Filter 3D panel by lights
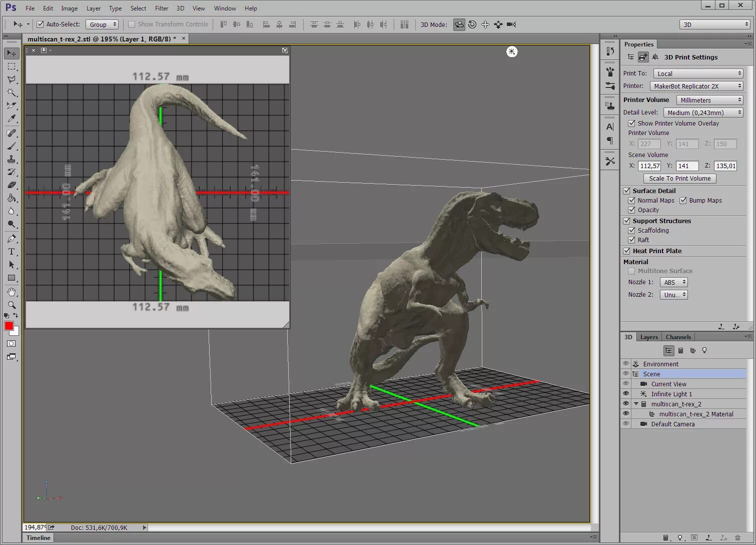 tap(704, 351)
